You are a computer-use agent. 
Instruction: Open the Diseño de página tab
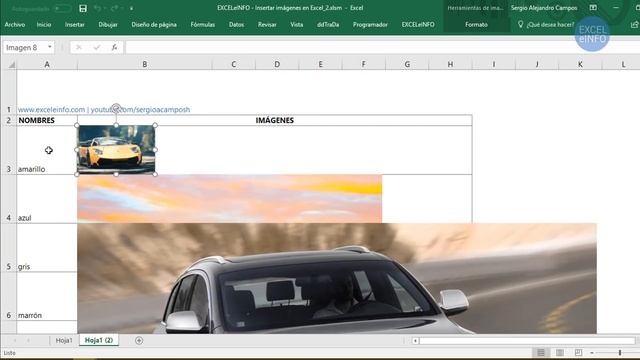[154, 24]
